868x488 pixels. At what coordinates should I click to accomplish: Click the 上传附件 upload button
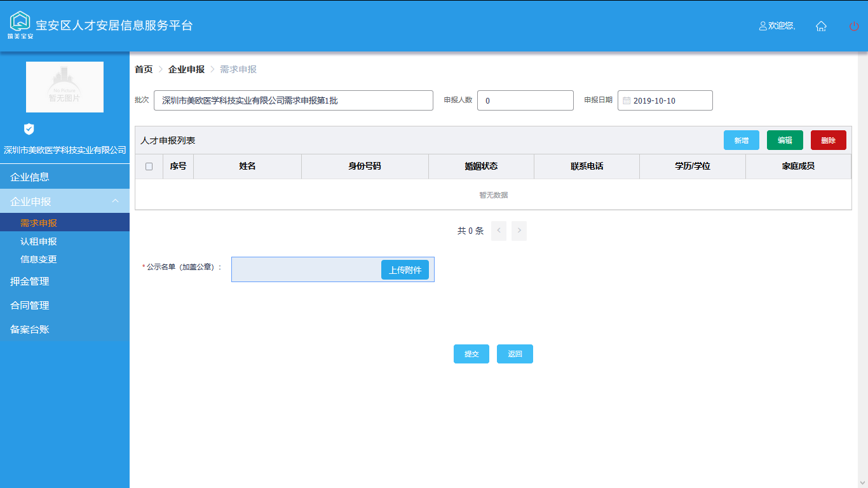coord(405,270)
